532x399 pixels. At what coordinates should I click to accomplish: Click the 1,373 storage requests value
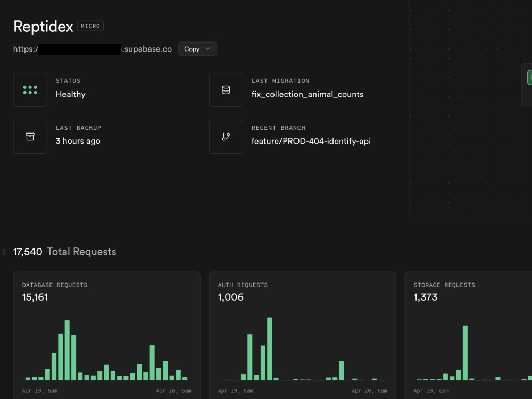pos(426,297)
